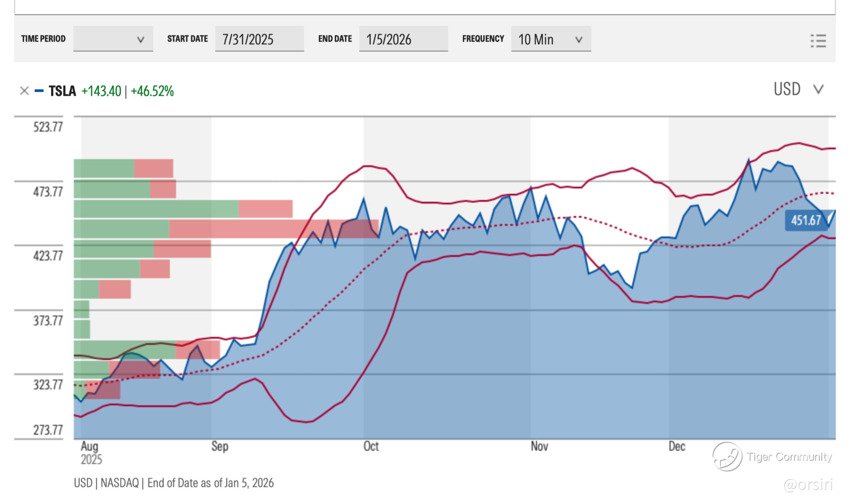Click the Start Date field 7/31/2025
This screenshot has width=850, height=504.
click(259, 39)
